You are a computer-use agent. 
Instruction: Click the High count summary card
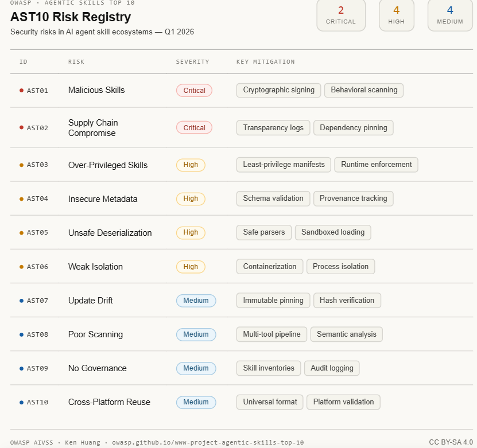397,15
